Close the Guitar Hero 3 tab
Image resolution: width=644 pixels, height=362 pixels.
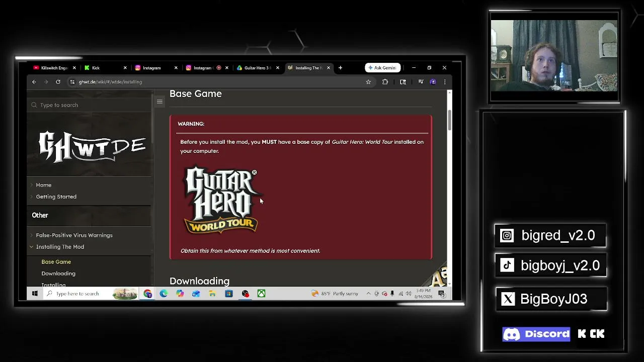pos(278,68)
